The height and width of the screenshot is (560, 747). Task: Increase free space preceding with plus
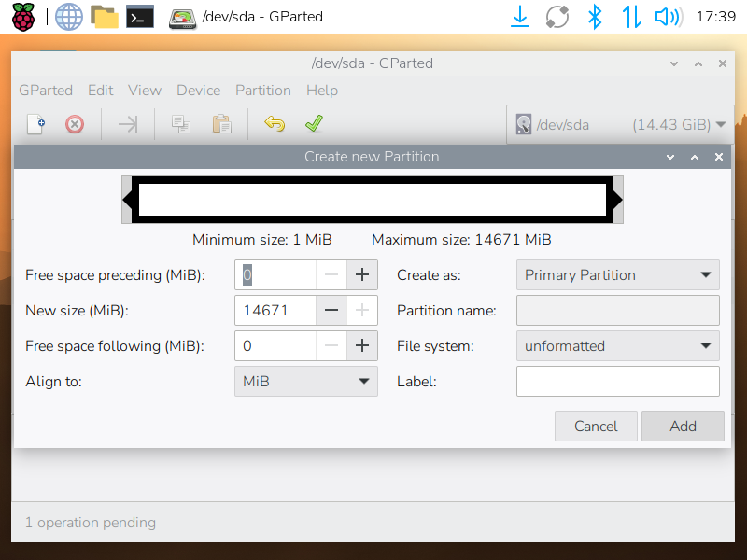(x=362, y=275)
